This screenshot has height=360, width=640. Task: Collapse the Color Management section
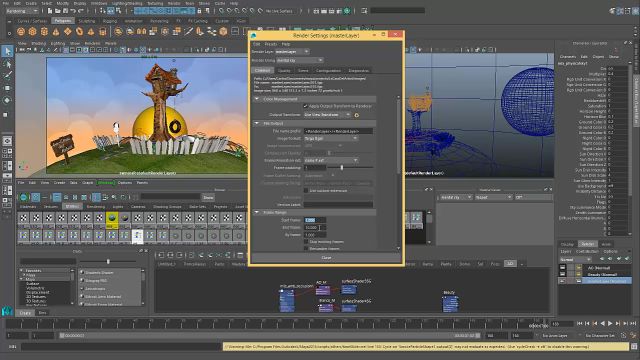coord(257,99)
